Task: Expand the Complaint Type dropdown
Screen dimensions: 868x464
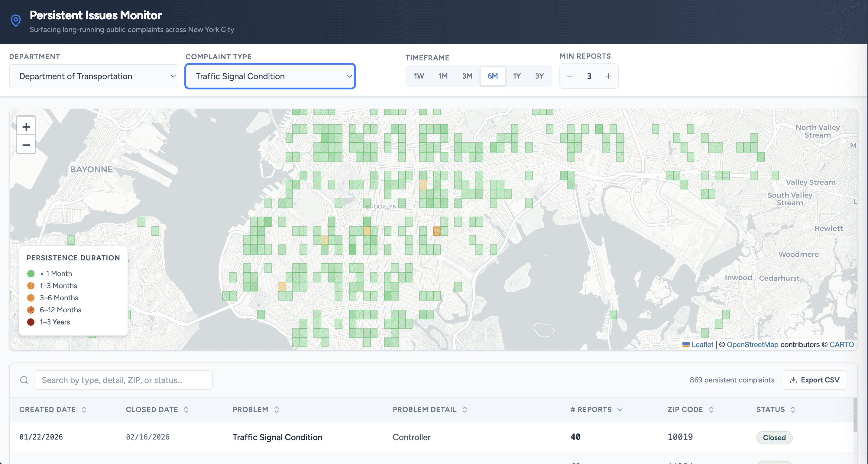Action: point(270,76)
